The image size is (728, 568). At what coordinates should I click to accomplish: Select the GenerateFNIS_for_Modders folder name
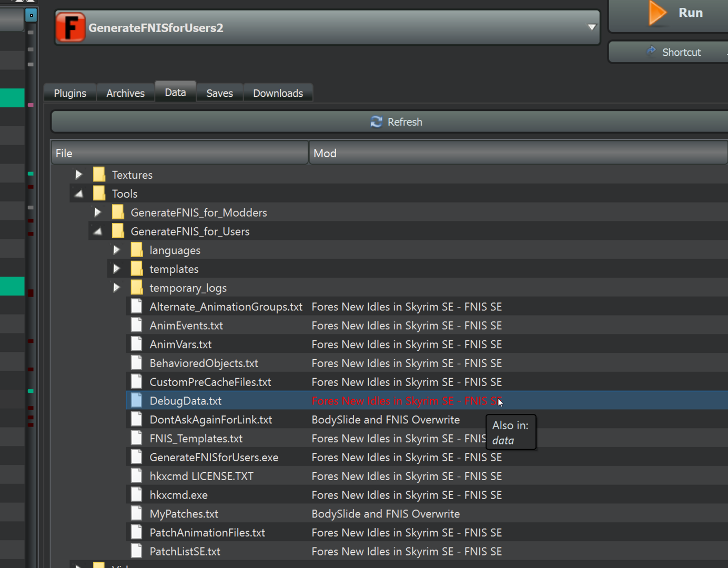click(199, 212)
